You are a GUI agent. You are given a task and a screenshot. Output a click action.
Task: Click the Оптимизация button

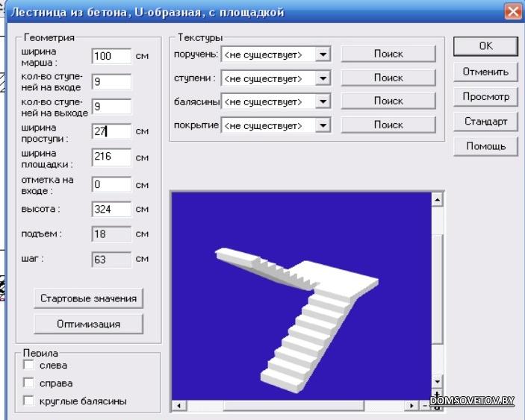click(x=88, y=324)
